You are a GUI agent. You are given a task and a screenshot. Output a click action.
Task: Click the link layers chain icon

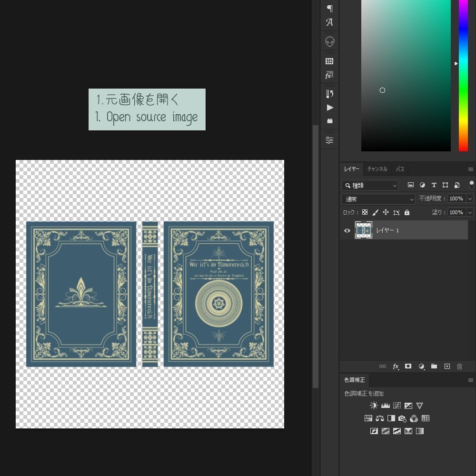pos(383,367)
